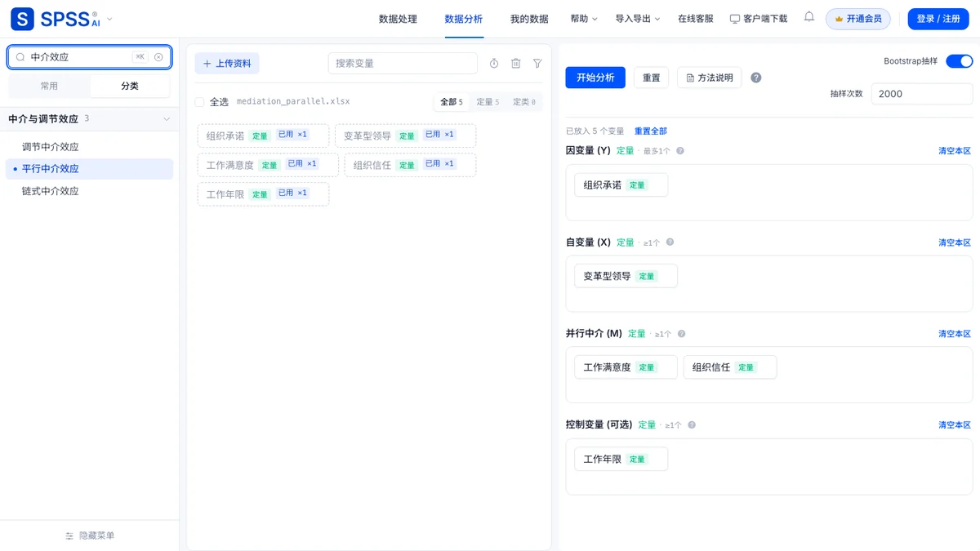Image resolution: width=980 pixels, height=551 pixels.
Task: Click 组织承诺 variable in the variable list
Action: point(263,136)
